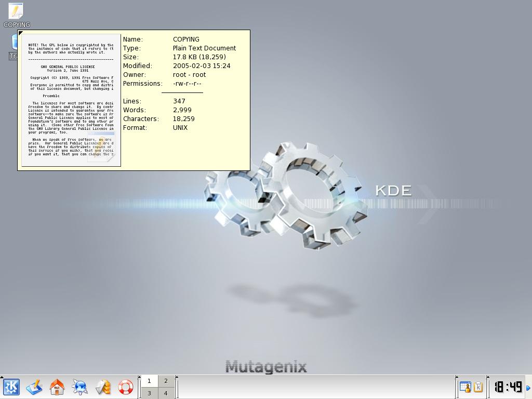Open the pager applet handle arrow

139,377
